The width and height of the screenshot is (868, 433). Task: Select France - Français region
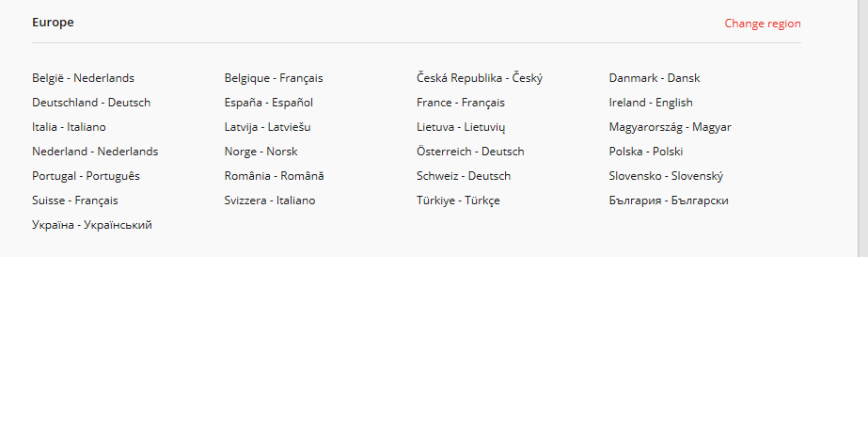pos(460,103)
